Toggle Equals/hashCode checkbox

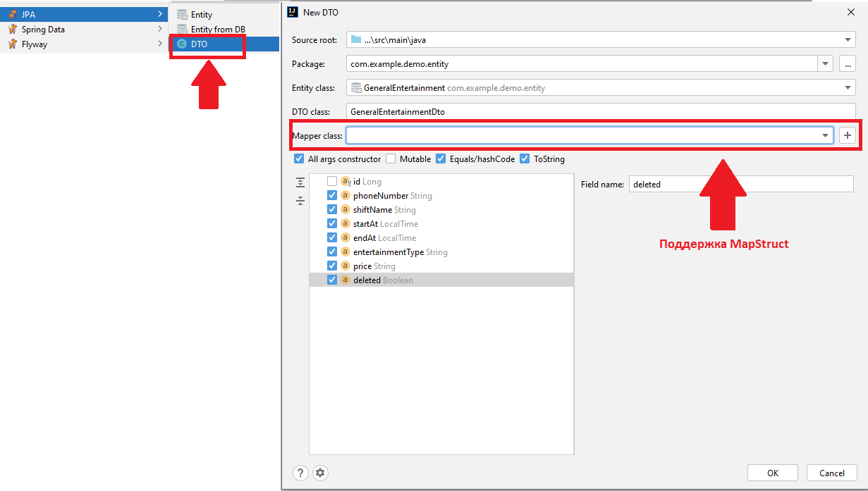click(x=441, y=159)
